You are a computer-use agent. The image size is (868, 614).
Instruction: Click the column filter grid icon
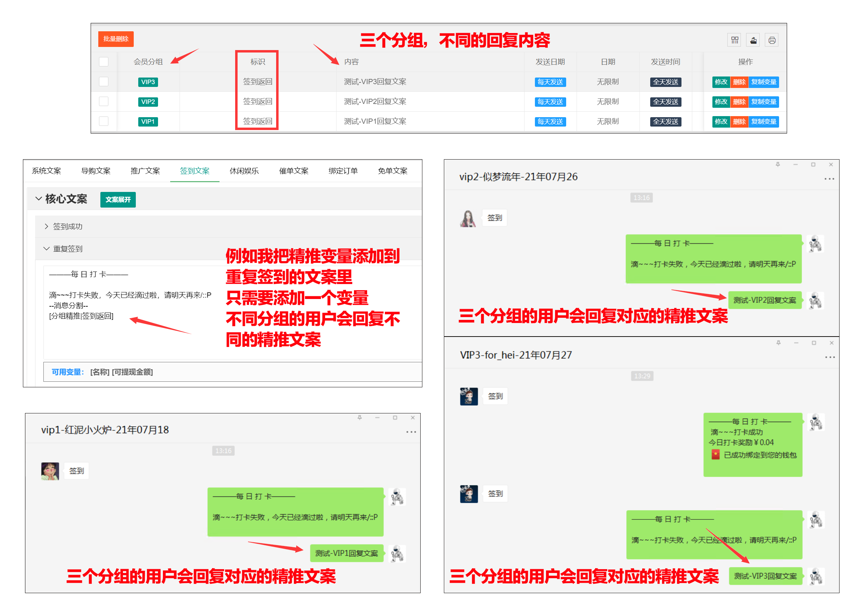click(x=734, y=40)
